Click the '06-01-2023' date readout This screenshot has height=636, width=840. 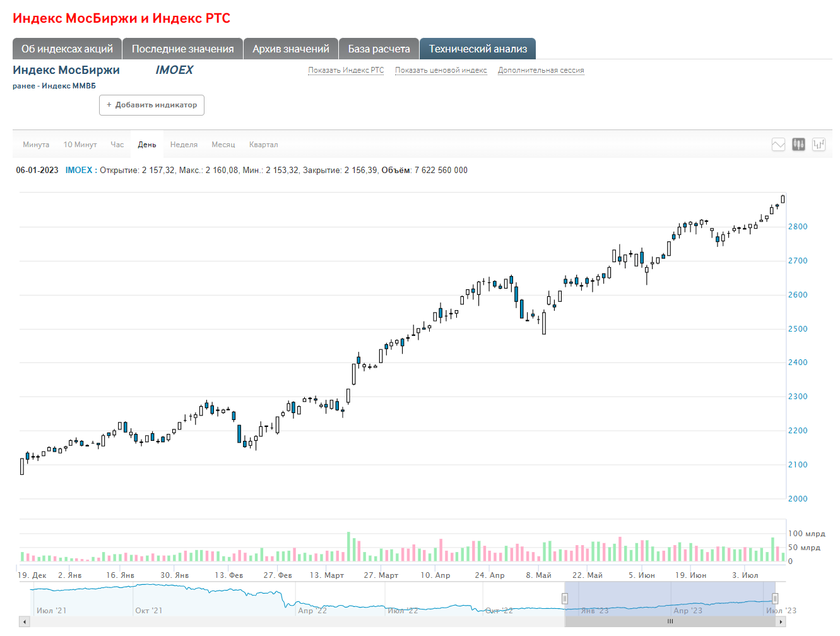click(37, 170)
